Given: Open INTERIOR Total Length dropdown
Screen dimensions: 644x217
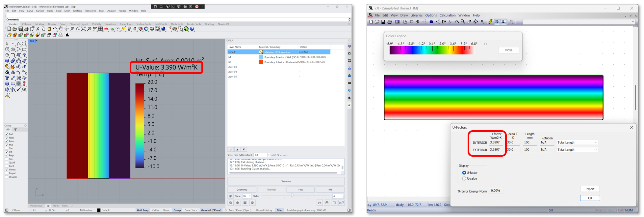Looking at the screenshot, I should click(577, 142).
